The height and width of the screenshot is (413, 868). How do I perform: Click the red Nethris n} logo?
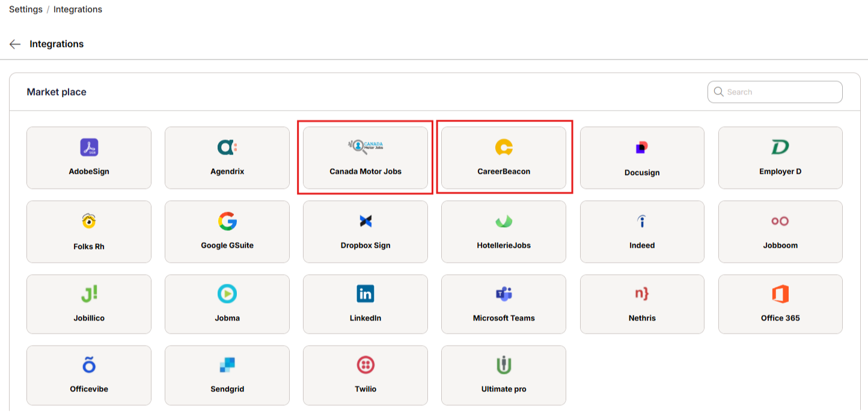pyautogui.click(x=642, y=294)
